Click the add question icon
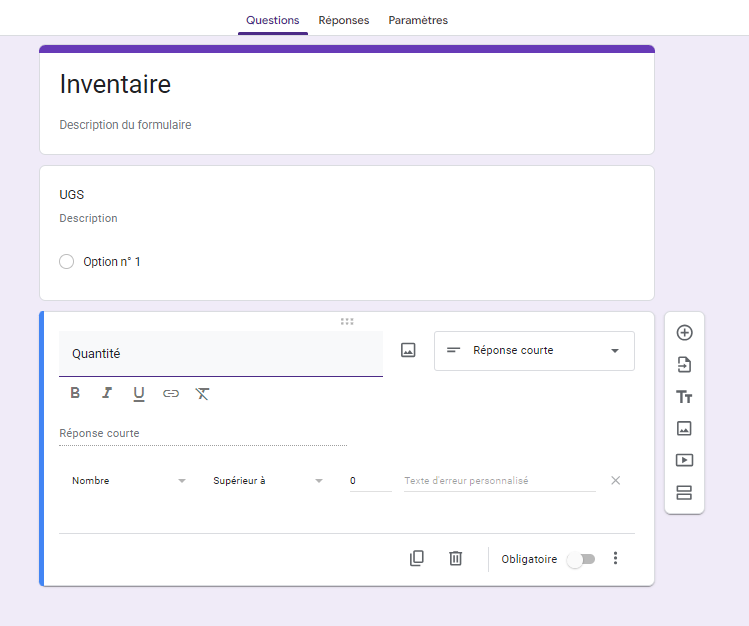 point(684,333)
